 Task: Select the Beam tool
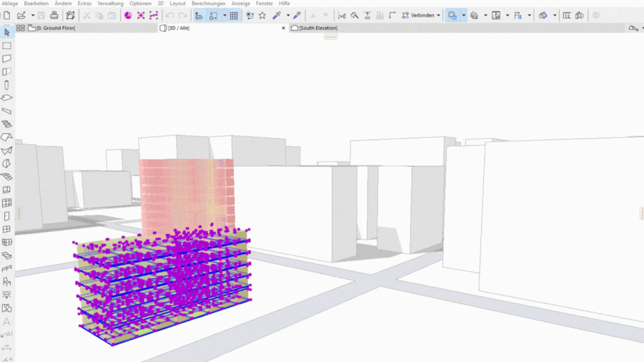pos(7,111)
